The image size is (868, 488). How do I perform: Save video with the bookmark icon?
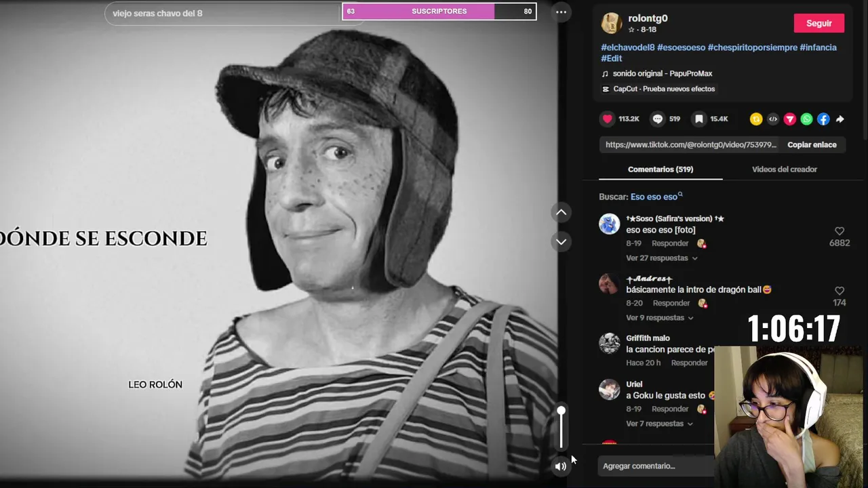pos(699,119)
